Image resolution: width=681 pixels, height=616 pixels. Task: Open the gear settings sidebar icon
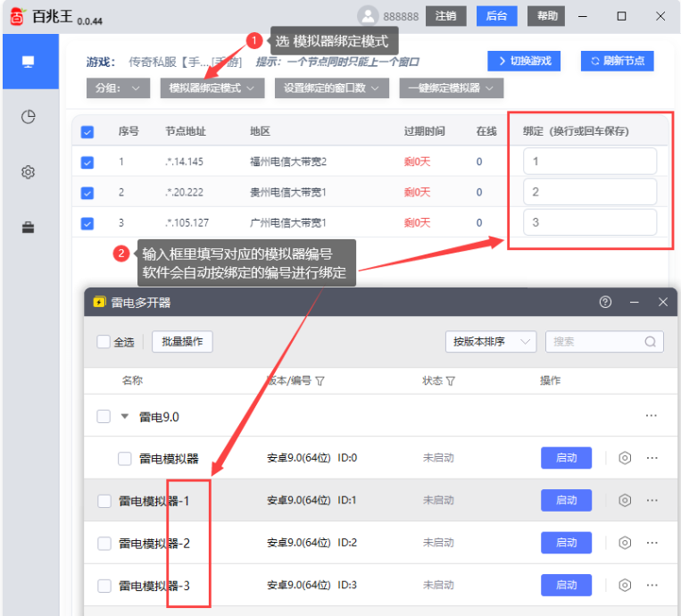(x=29, y=172)
